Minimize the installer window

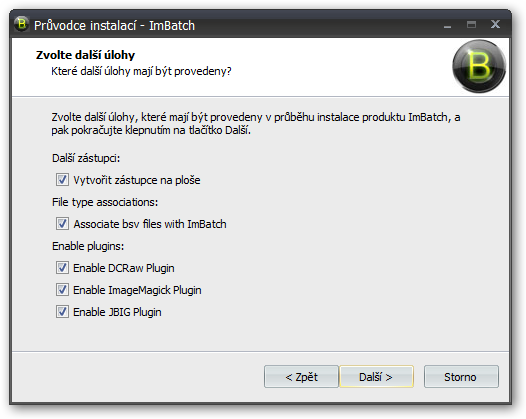coord(447,25)
